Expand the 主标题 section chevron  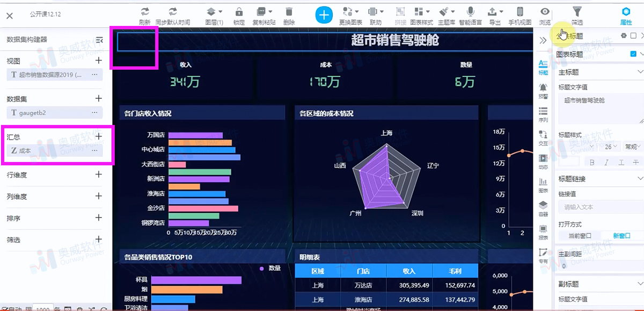[640, 71]
